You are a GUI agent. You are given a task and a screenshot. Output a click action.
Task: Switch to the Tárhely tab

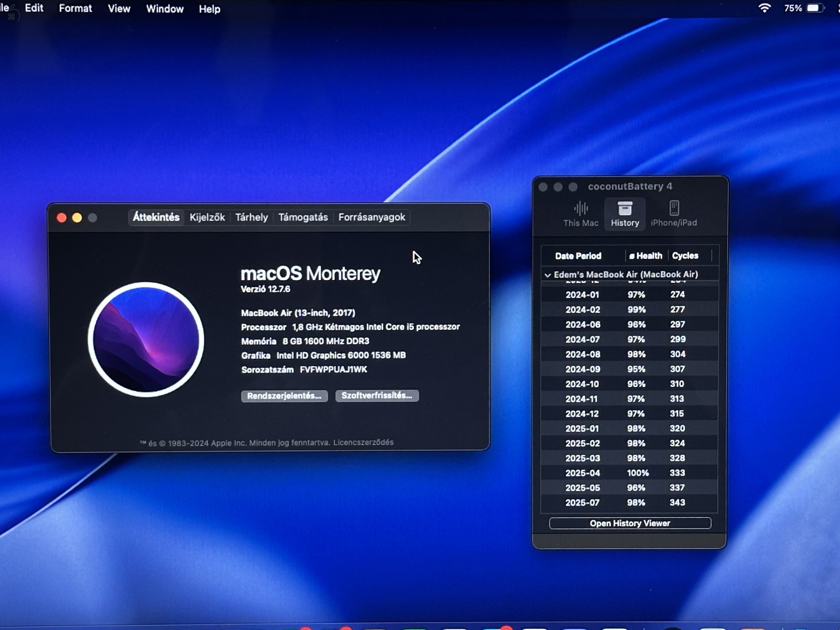click(x=251, y=217)
